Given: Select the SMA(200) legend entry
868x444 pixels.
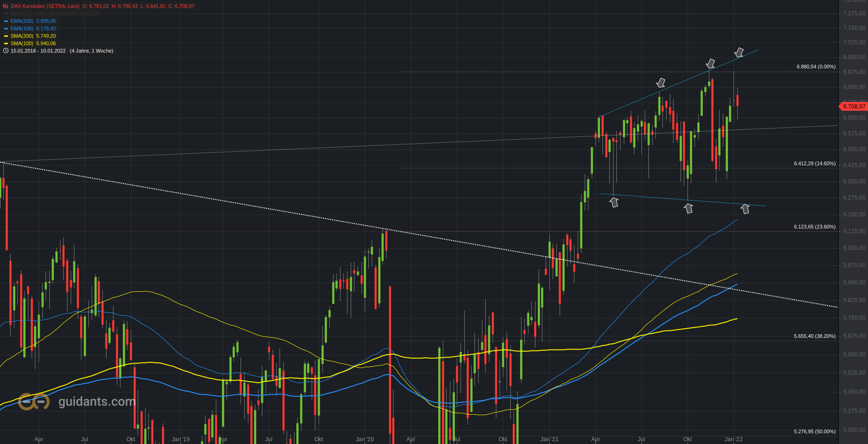Looking at the screenshot, I should coord(33,36).
